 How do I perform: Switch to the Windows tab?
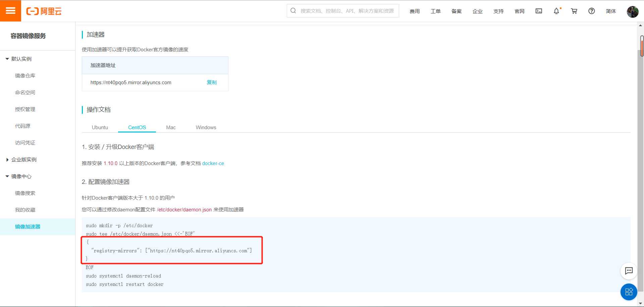click(x=206, y=127)
